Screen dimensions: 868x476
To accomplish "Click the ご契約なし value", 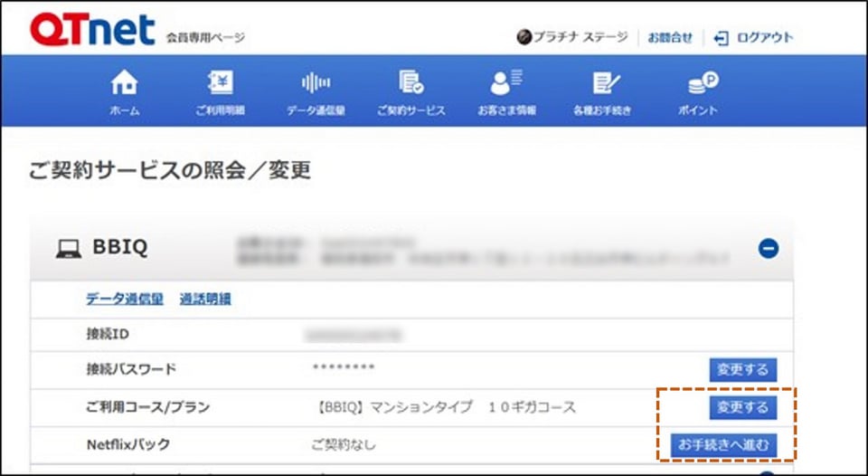I will pyautogui.click(x=344, y=444).
